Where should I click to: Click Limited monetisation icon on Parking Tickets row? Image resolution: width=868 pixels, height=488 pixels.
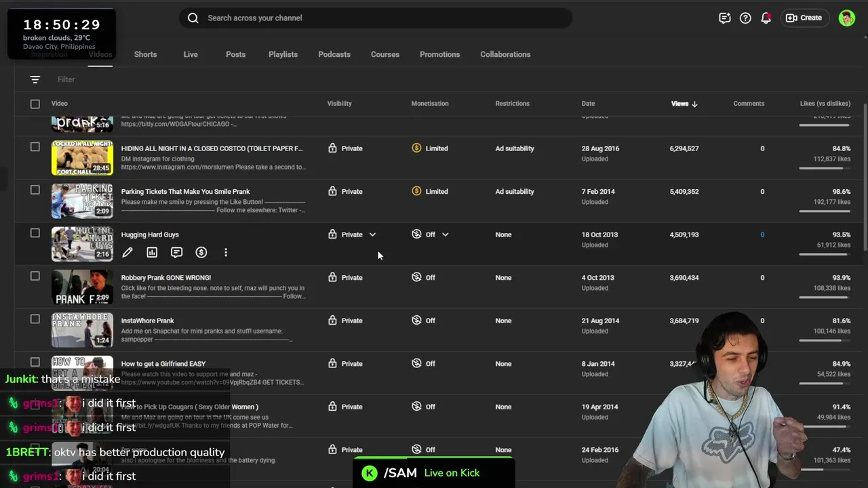click(416, 191)
